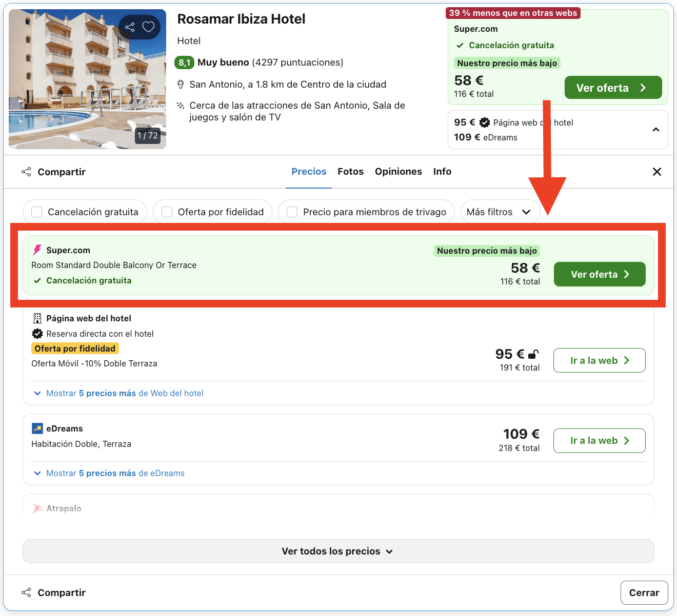Screen dimensions: 677x616
Task: Click the Super.com lightning logo icon
Action: pyautogui.click(x=37, y=250)
